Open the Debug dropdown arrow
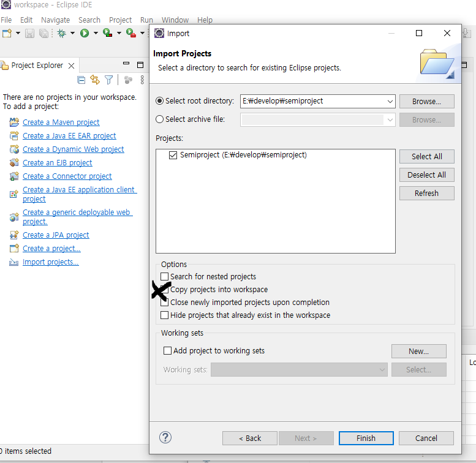Screen dimensions: 476x463 coord(72,33)
